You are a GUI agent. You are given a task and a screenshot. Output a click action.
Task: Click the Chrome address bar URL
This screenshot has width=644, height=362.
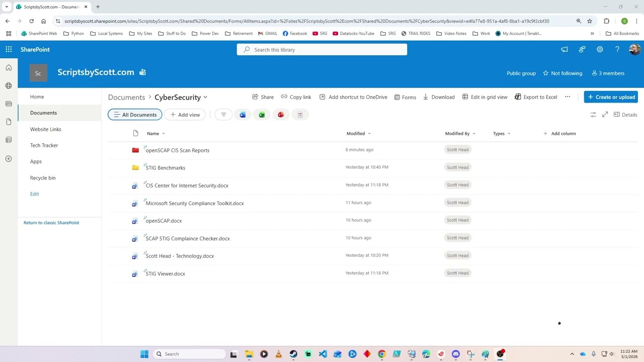click(x=307, y=21)
